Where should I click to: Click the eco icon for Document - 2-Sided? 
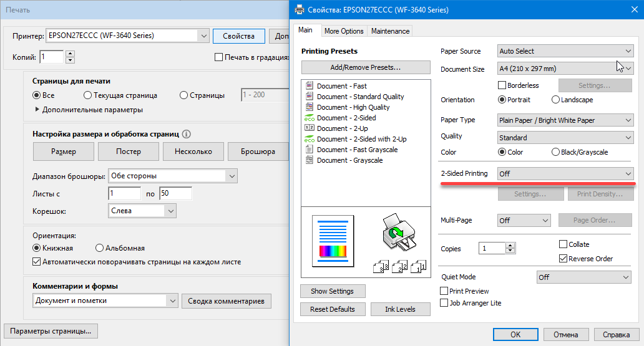[309, 118]
